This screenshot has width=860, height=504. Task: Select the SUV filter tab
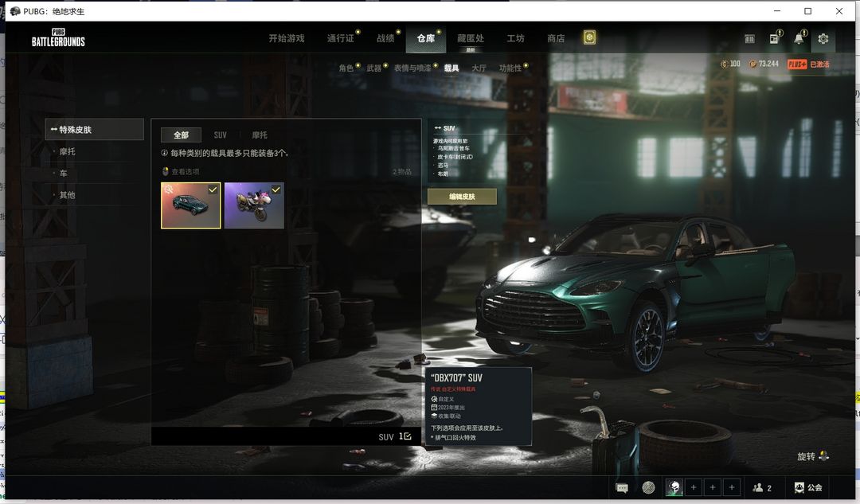(x=220, y=135)
